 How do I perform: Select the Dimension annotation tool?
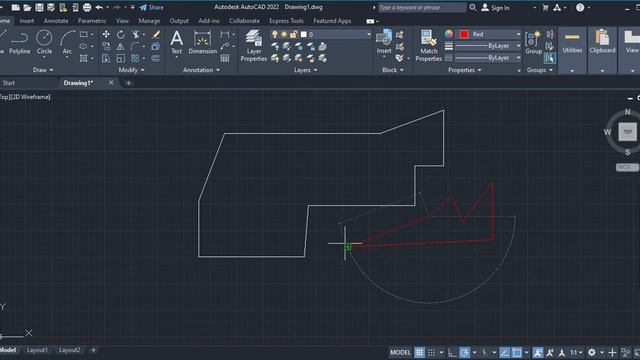pos(202,42)
